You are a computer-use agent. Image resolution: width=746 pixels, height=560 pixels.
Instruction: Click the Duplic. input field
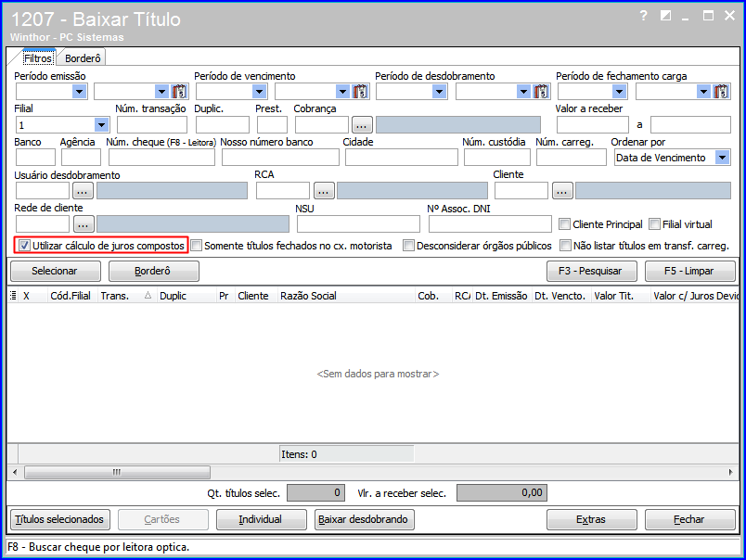pos(222,125)
